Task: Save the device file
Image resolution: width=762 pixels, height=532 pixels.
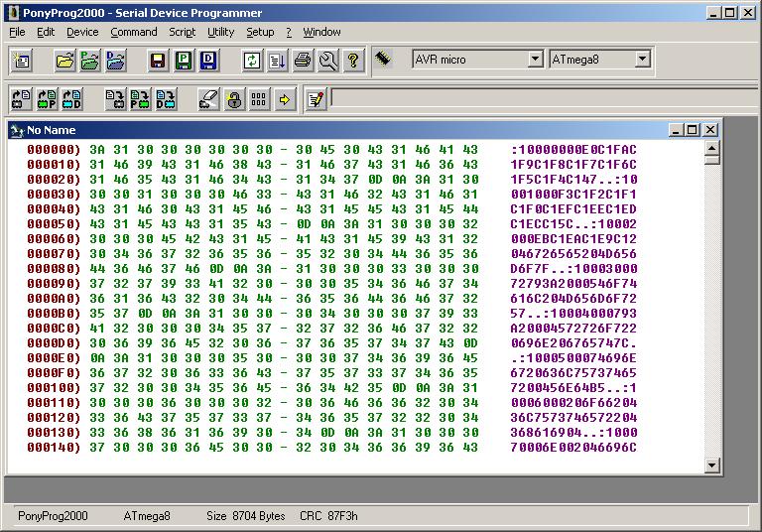Action: pyautogui.click(x=158, y=61)
